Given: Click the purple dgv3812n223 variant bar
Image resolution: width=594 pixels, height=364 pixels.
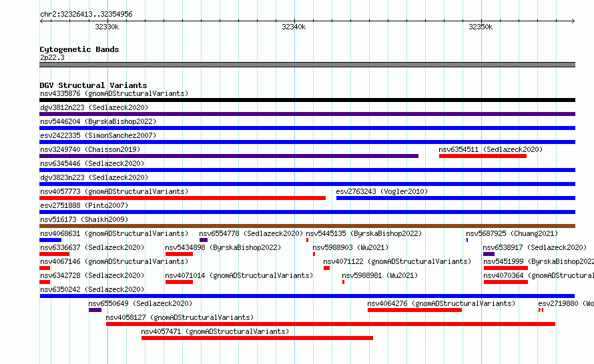Looking at the screenshot, I should pos(307,114).
